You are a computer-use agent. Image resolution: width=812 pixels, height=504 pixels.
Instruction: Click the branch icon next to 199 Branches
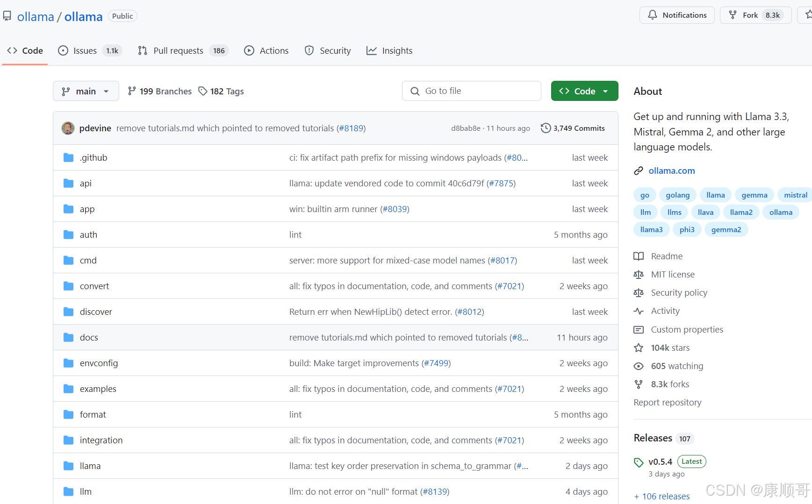[132, 91]
